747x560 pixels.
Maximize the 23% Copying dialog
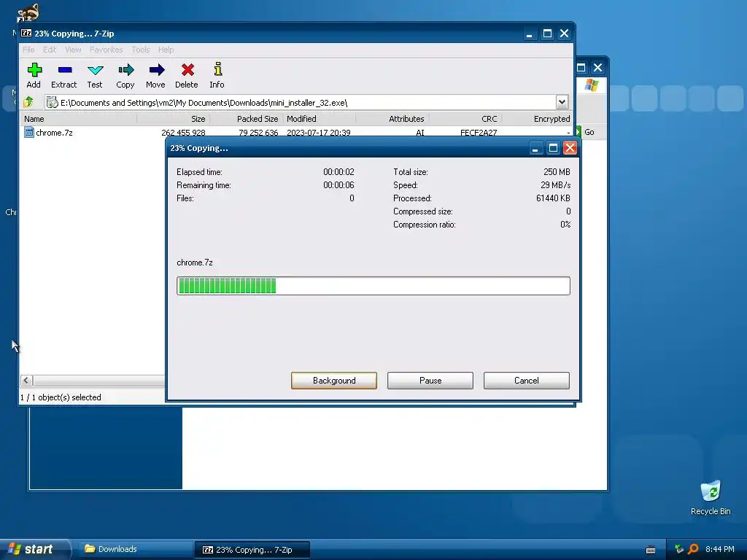coord(553,148)
